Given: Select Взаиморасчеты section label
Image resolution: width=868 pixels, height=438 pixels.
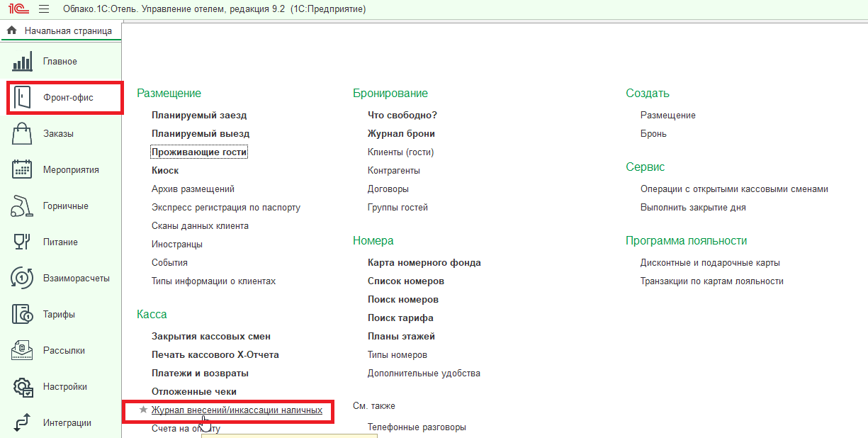Looking at the screenshot, I should (x=77, y=279).
